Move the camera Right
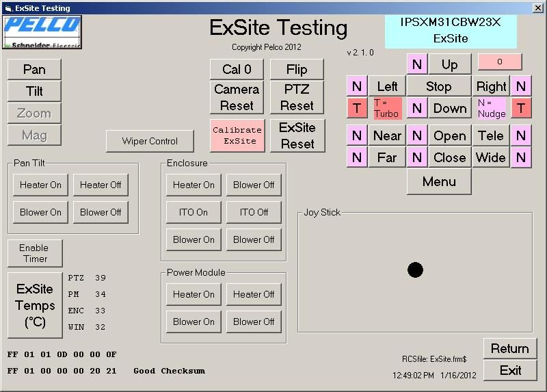Screen dimensions: 547x392 point(491,86)
